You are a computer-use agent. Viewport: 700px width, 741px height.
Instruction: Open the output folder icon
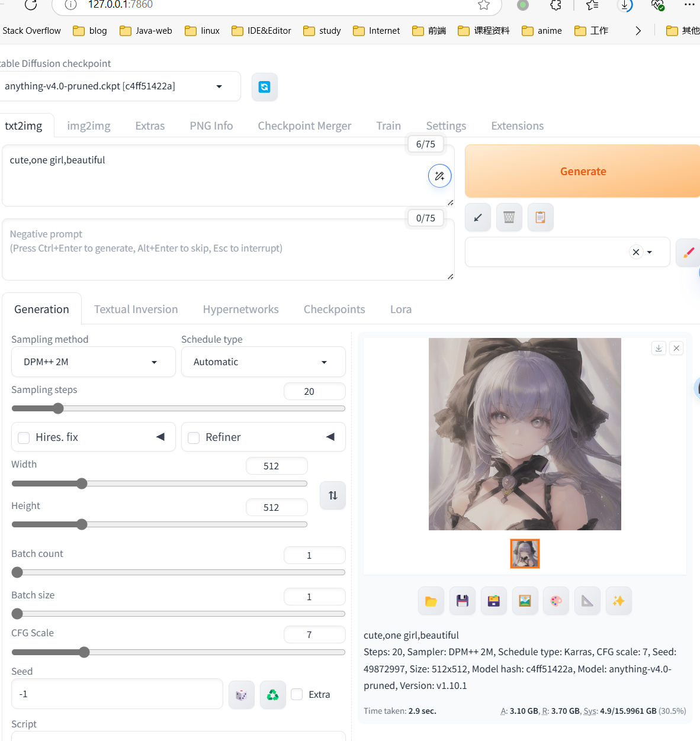click(x=431, y=600)
